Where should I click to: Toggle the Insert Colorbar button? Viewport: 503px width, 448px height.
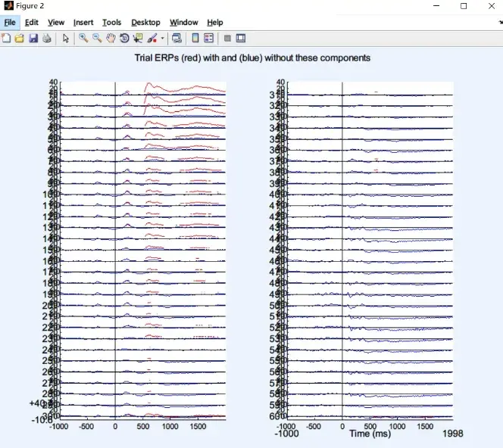[x=195, y=39]
